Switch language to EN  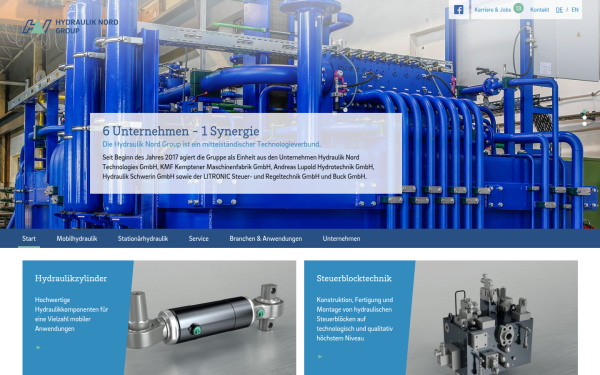[575, 10]
